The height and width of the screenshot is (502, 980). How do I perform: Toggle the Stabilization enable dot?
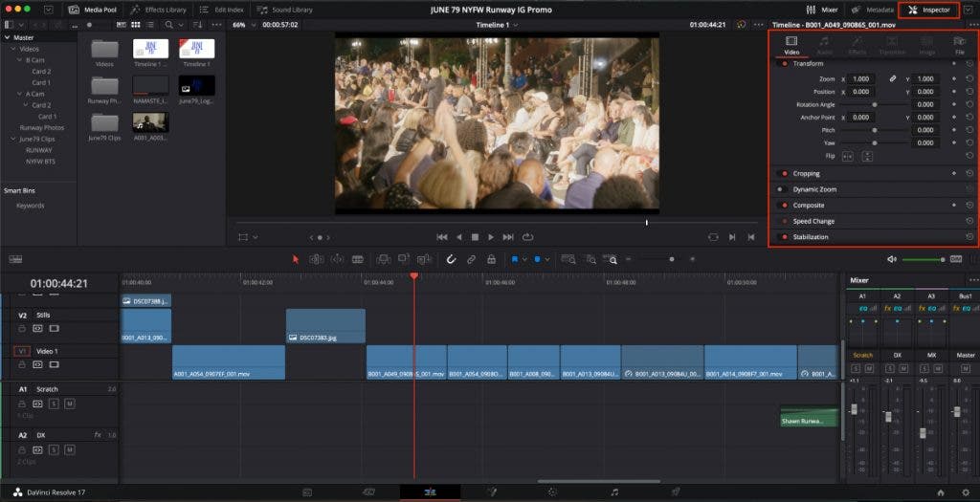(785, 237)
